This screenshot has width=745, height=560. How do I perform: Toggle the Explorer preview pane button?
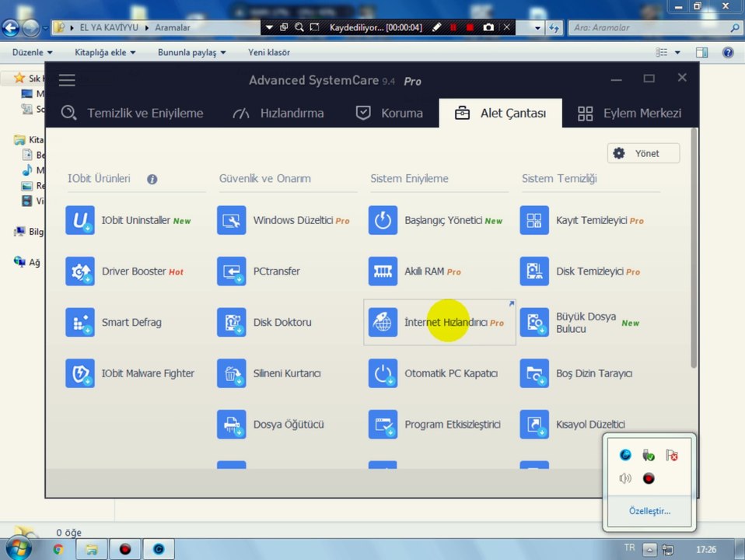(x=701, y=52)
